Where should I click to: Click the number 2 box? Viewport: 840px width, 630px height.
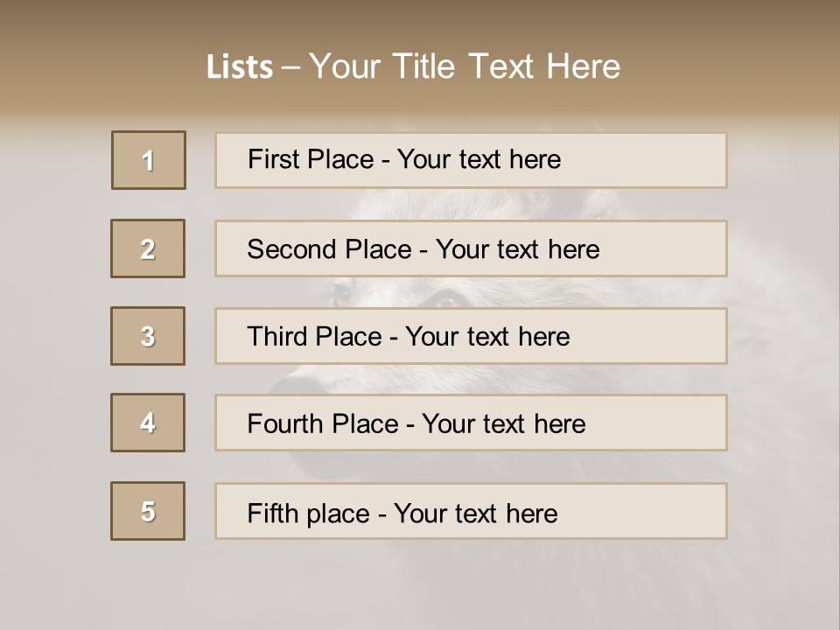tap(148, 248)
